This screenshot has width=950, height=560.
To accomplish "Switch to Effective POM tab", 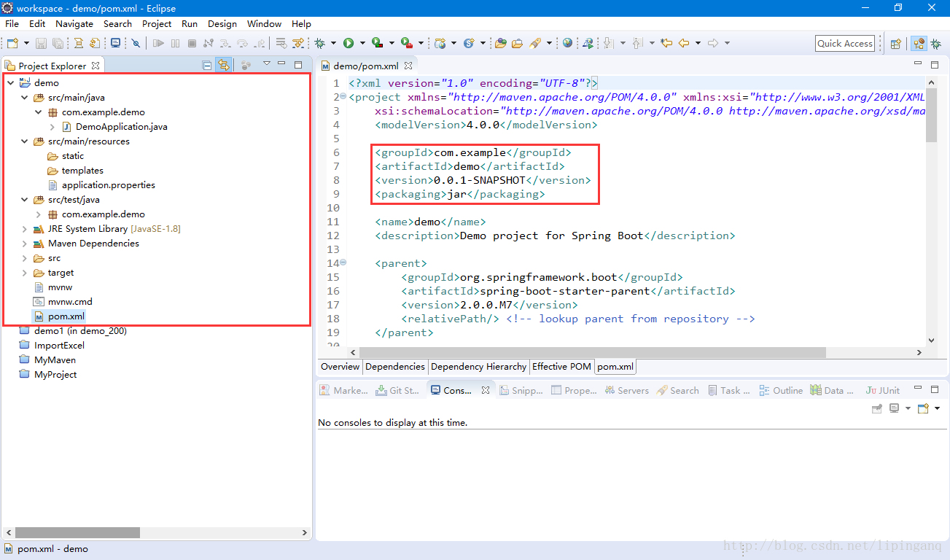I will (x=561, y=367).
